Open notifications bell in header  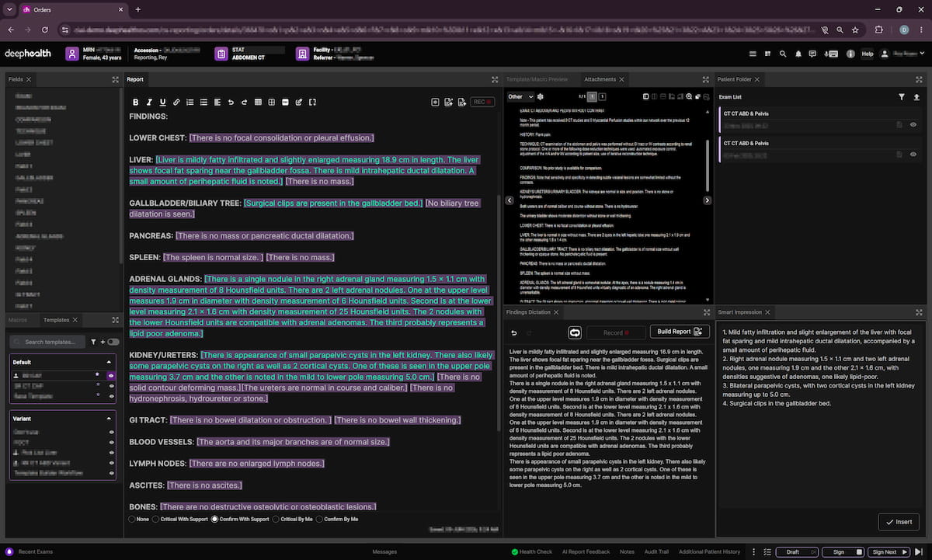[x=797, y=54]
